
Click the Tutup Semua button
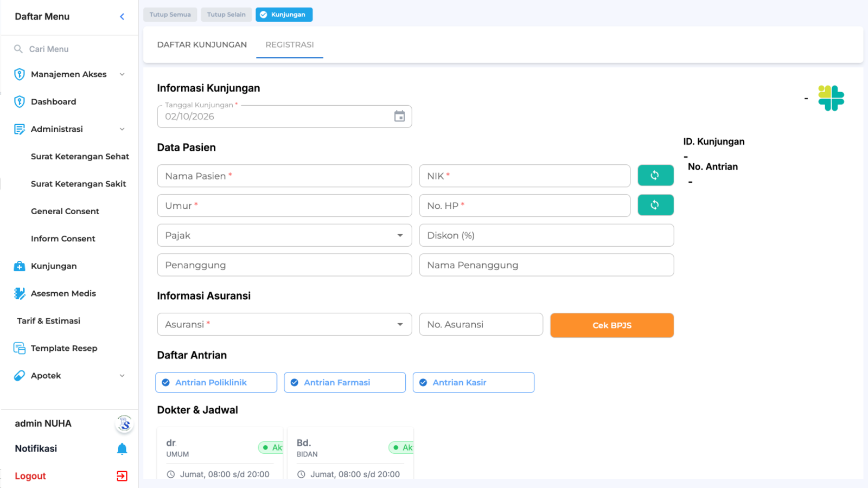170,15
